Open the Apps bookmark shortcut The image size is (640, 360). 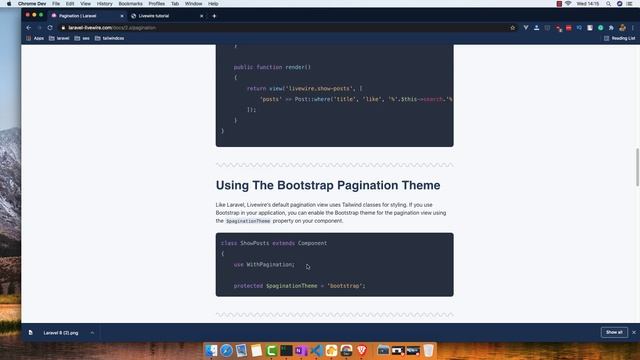click(35, 38)
